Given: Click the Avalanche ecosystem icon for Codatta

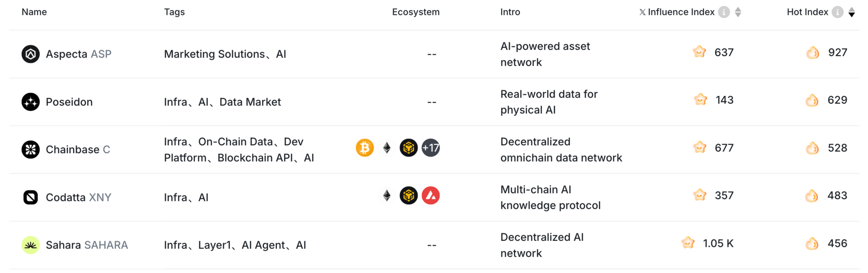Looking at the screenshot, I should 431,196.
